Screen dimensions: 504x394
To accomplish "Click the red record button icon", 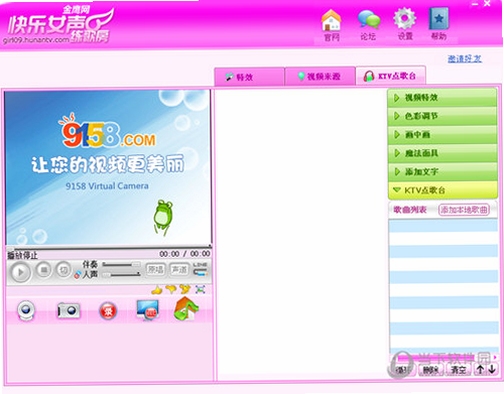I will point(108,311).
